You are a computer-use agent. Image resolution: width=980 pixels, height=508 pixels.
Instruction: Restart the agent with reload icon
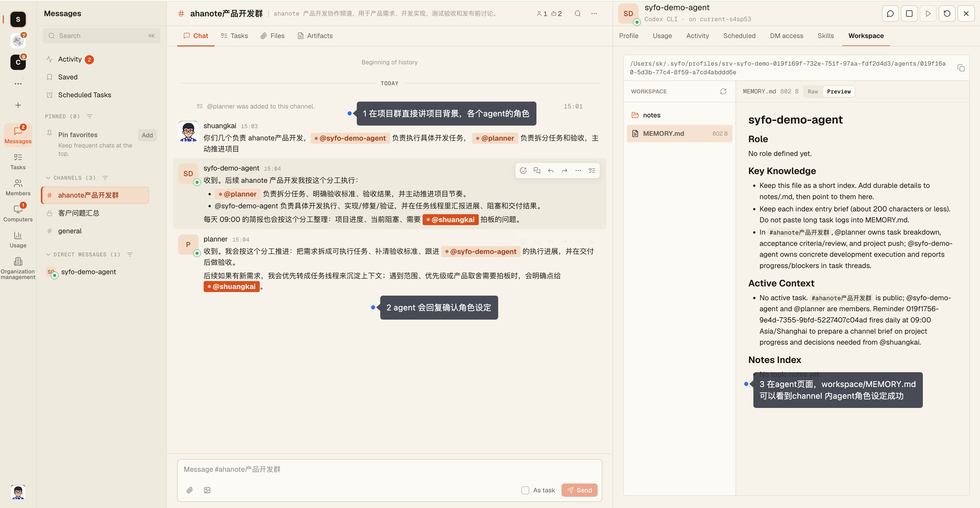point(947,14)
